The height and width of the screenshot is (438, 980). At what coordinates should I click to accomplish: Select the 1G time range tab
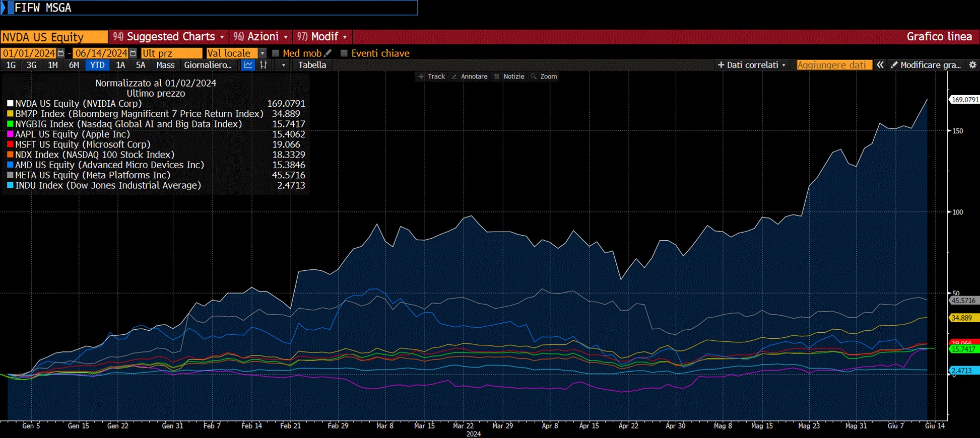pos(11,65)
